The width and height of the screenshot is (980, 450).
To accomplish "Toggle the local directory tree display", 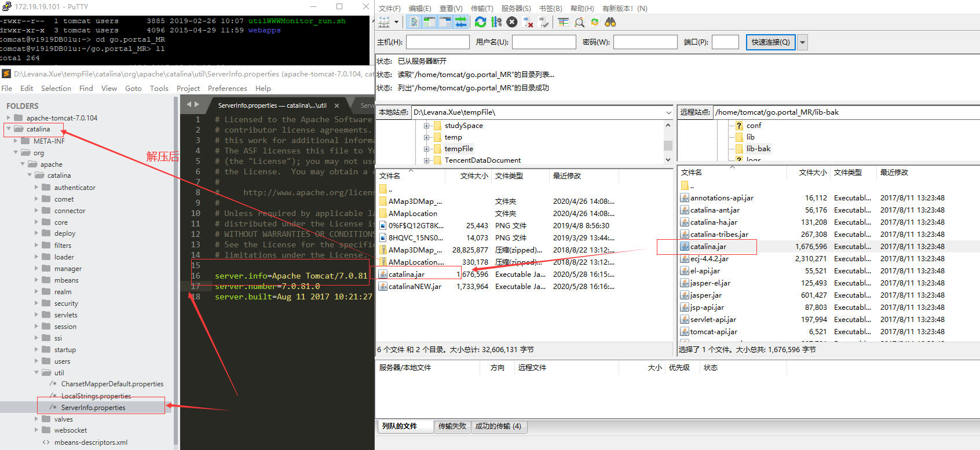I will click(x=429, y=22).
